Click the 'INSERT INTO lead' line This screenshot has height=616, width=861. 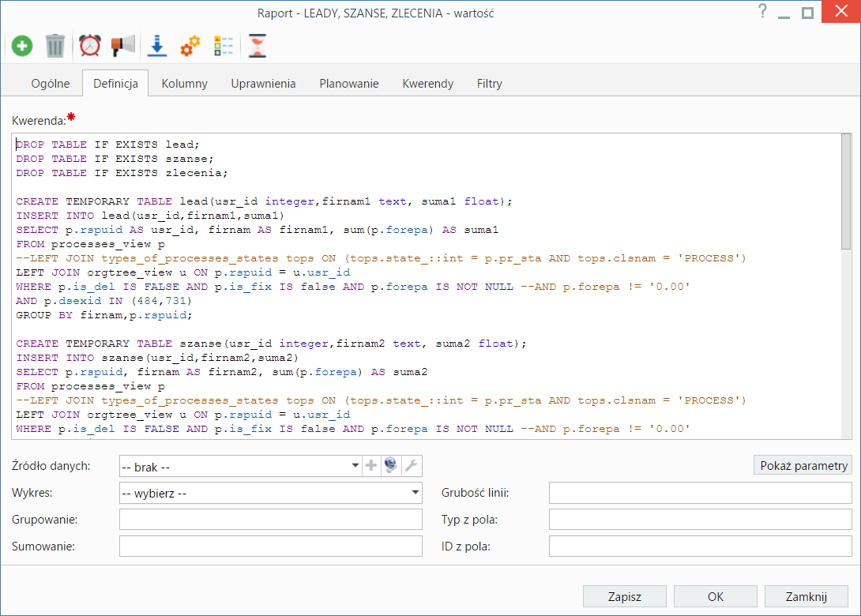click(x=150, y=216)
